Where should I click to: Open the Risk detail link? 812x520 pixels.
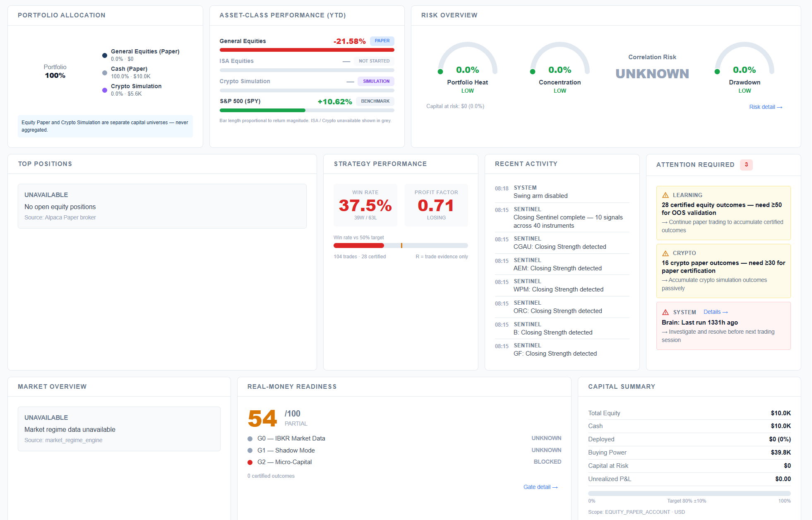tap(766, 107)
